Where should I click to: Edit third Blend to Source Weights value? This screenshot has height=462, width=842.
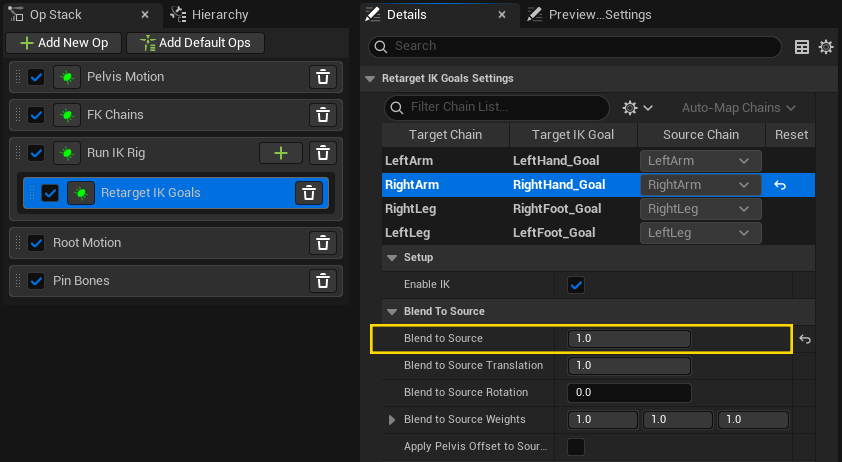pos(753,420)
